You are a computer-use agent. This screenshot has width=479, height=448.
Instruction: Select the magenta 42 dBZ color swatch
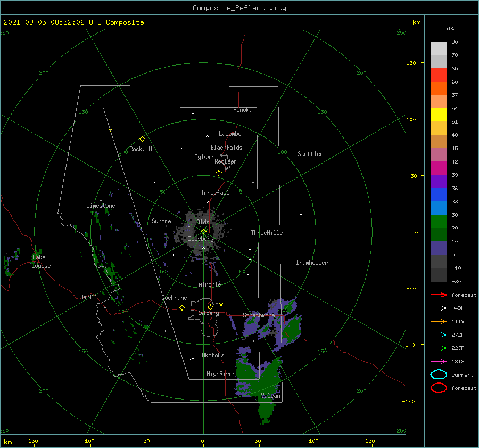click(439, 168)
